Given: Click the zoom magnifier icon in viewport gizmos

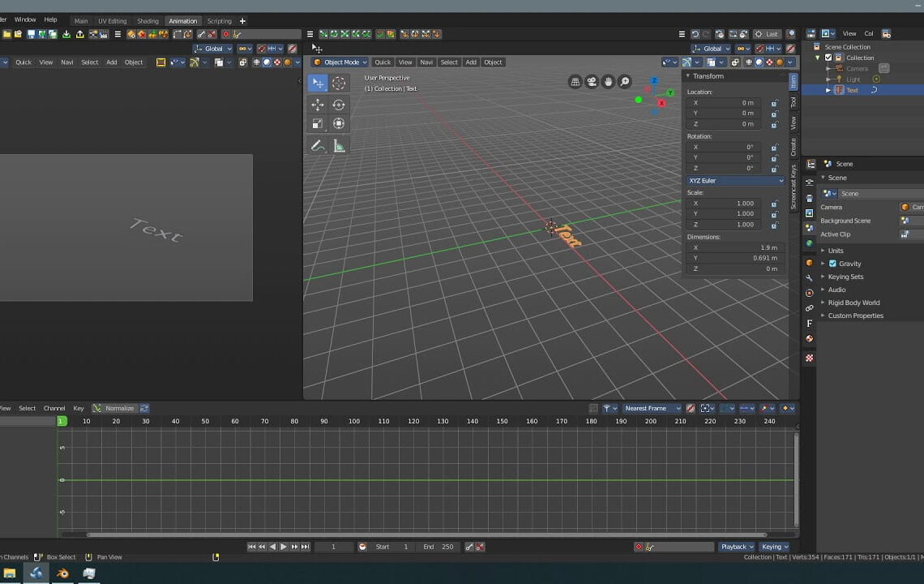Looking at the screenshot, I should [625, 81].
